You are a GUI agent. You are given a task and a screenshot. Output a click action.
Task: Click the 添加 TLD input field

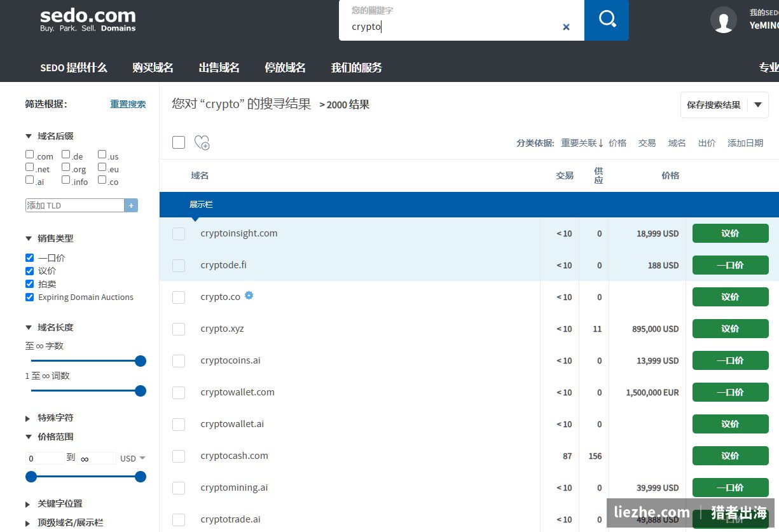tap(75, 205)
